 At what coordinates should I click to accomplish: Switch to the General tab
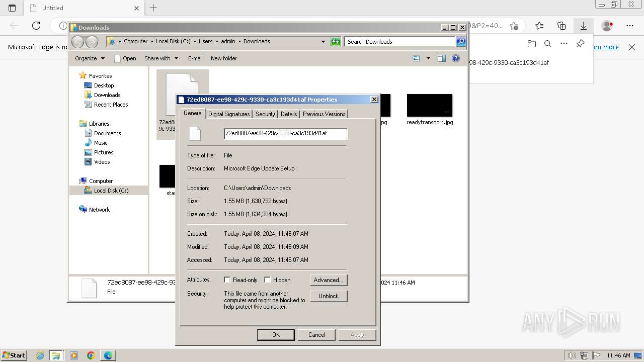pyautogui.click(x=193, y=114)
